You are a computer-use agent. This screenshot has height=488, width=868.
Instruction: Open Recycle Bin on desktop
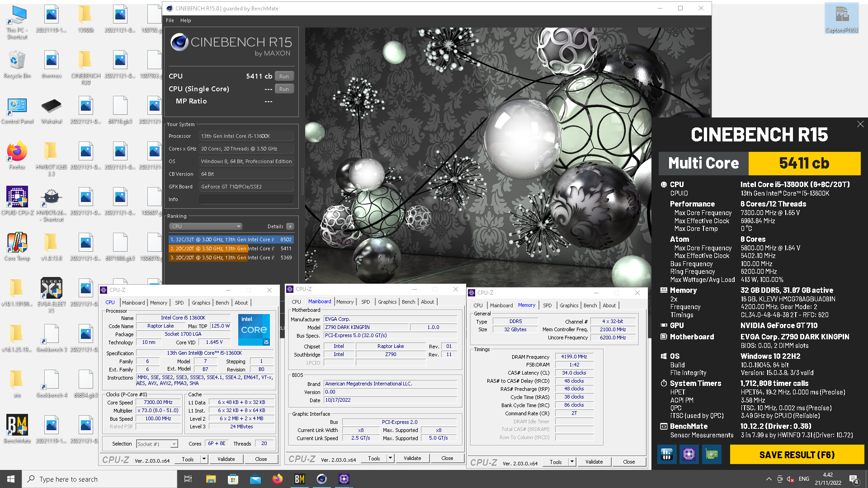point(17,64)
